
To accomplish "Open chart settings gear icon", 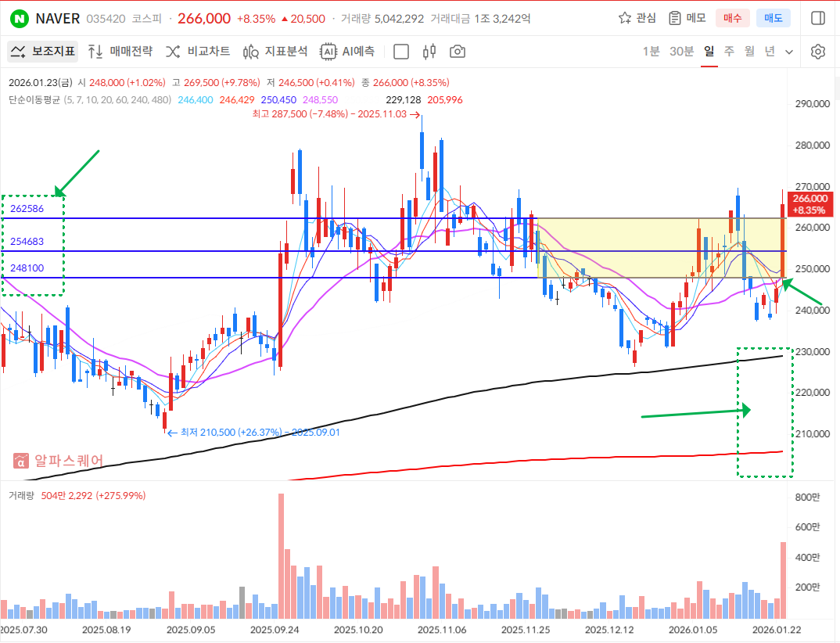I will (x=818, y=52).
